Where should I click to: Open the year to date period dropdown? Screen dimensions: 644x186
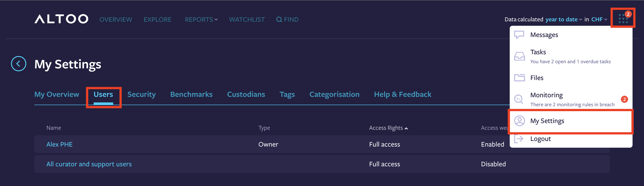point(563,19)
